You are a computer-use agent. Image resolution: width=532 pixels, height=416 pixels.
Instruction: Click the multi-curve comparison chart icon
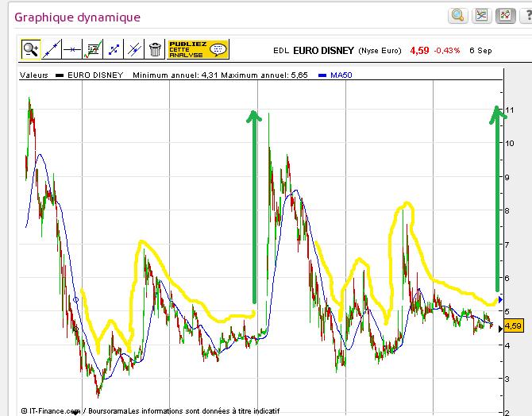pyautogui.click(x=481, y=15)
